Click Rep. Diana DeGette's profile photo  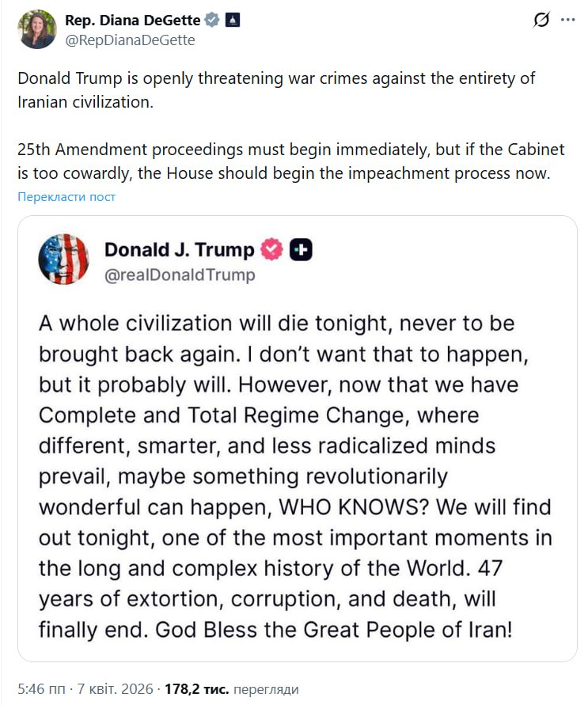pyautogui.click(x=37, y=30)
